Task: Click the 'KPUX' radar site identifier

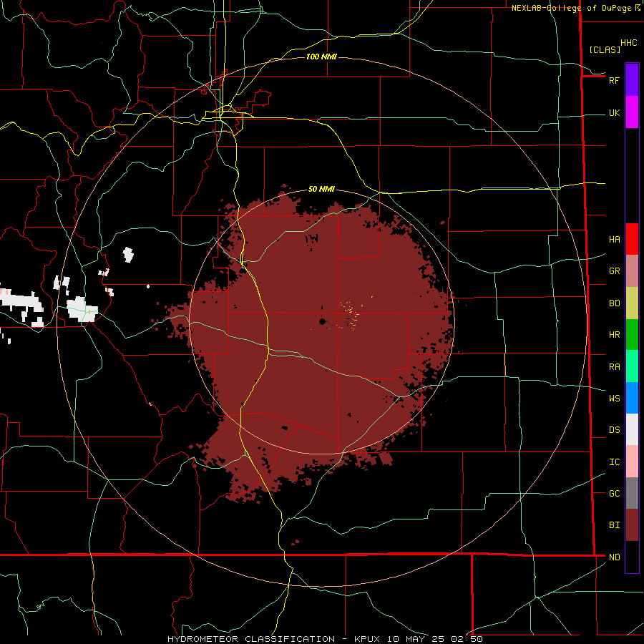Action: (367, 639)
